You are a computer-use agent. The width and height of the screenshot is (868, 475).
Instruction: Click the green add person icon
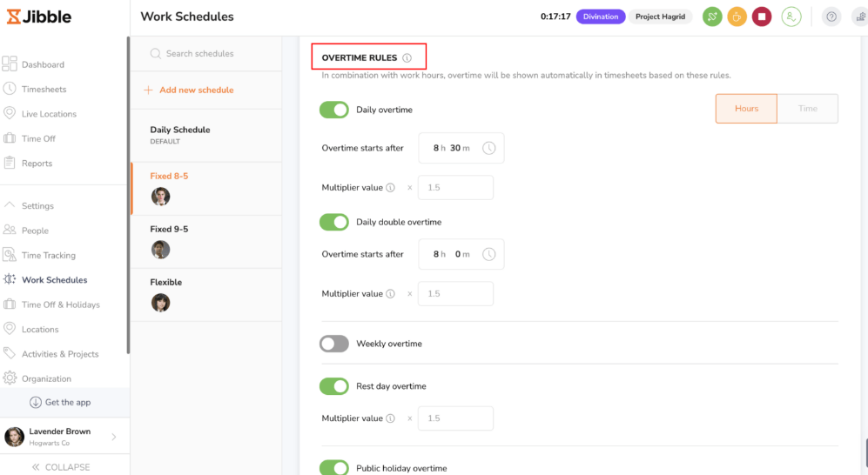tap(791, 17)
